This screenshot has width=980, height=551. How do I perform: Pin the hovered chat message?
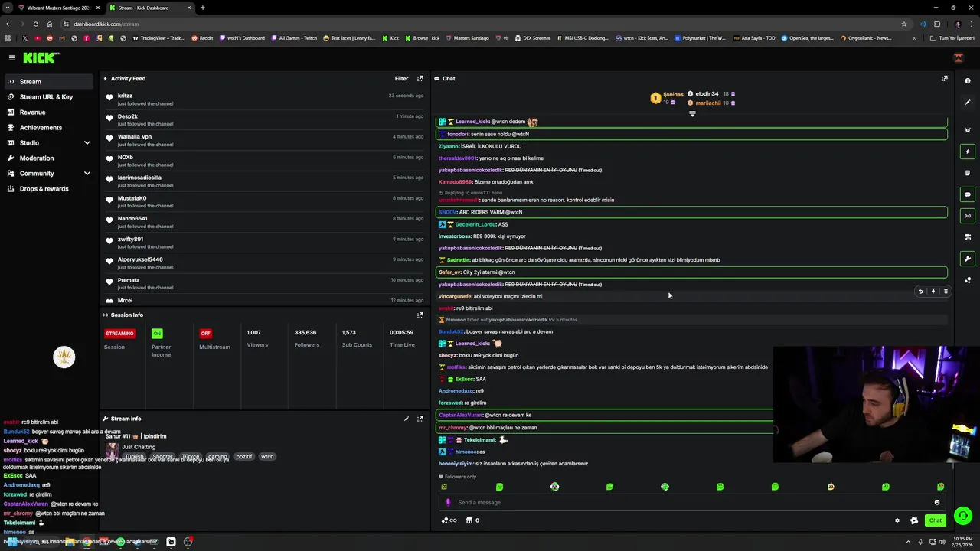pyautogui.click(x=933, y=292)
